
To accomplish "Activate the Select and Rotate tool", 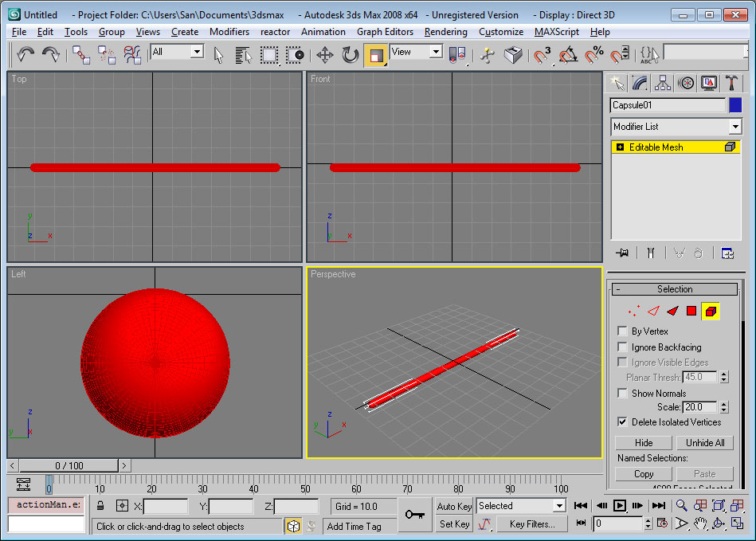I will click(x=351, y=54).
